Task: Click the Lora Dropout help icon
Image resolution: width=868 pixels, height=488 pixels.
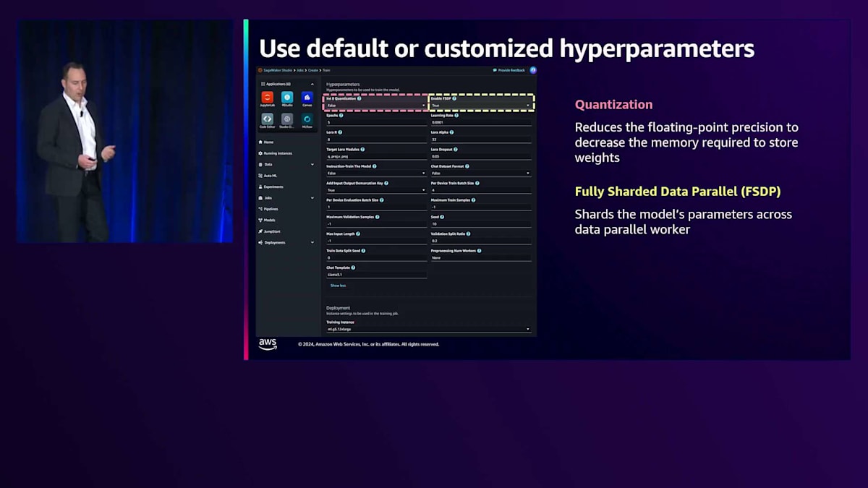Action: click(x=457, y=149)
